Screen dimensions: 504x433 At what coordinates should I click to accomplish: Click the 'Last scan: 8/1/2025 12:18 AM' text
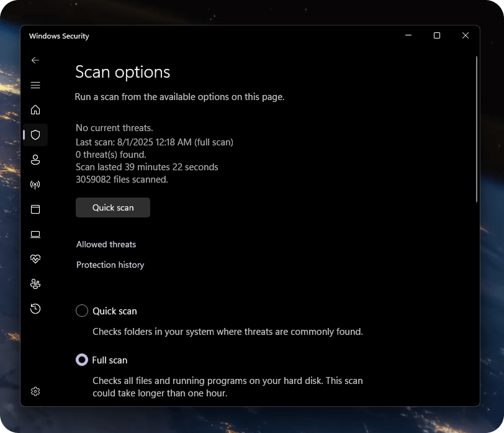133,142
